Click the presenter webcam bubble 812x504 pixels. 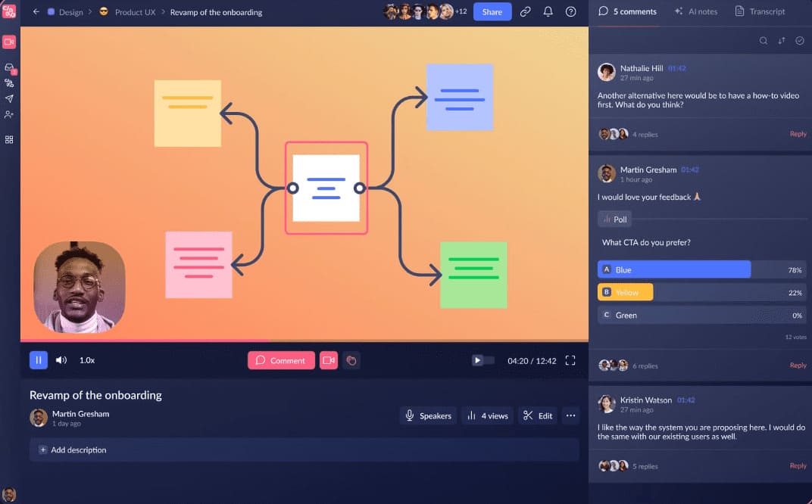pyautogui.click(x=80, y=287)
